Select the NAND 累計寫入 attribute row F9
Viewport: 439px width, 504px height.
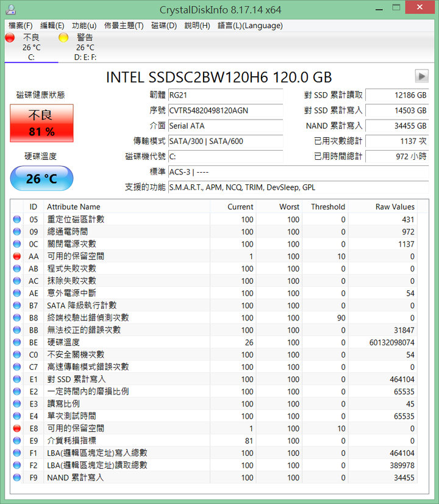point(215,477)
